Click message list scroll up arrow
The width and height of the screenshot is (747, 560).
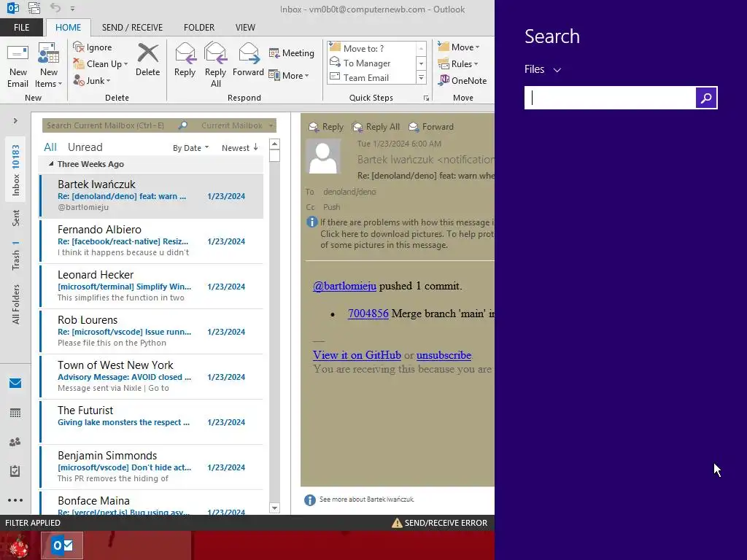click(274, 144)
